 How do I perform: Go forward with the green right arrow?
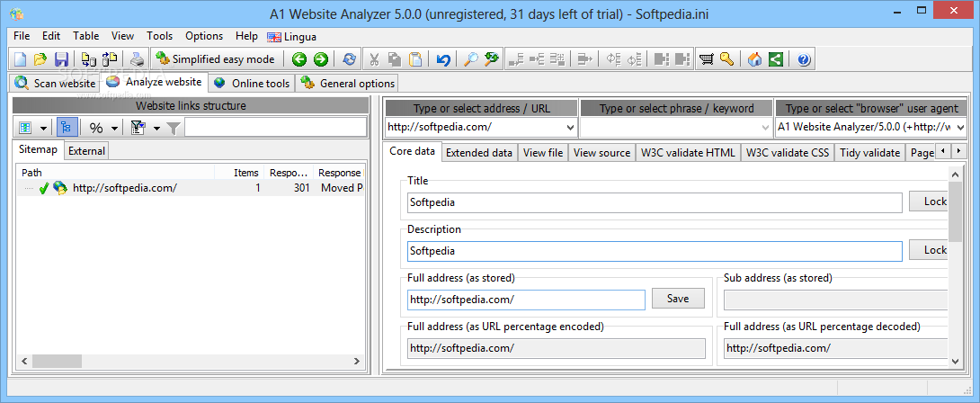(321, 59)
